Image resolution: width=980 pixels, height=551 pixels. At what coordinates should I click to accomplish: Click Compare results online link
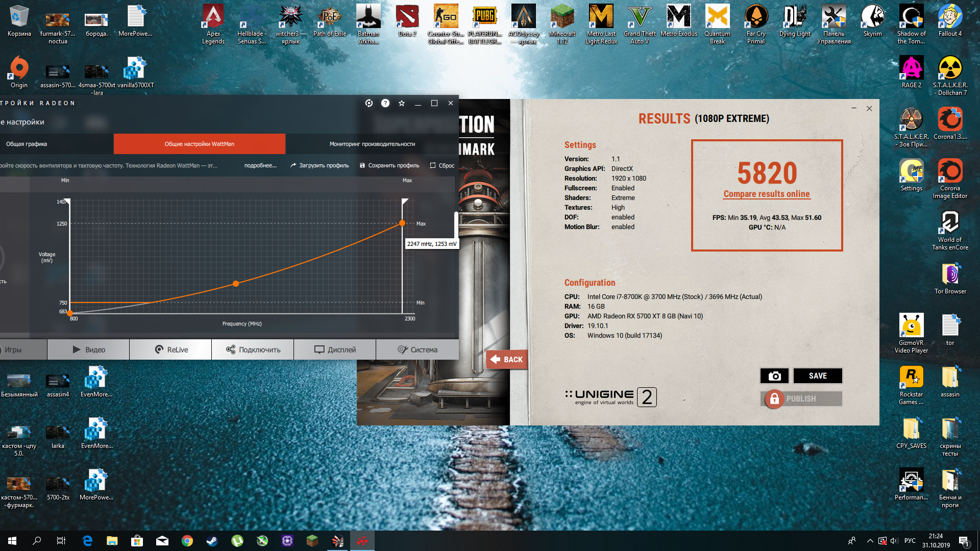[x=767, y=194]
